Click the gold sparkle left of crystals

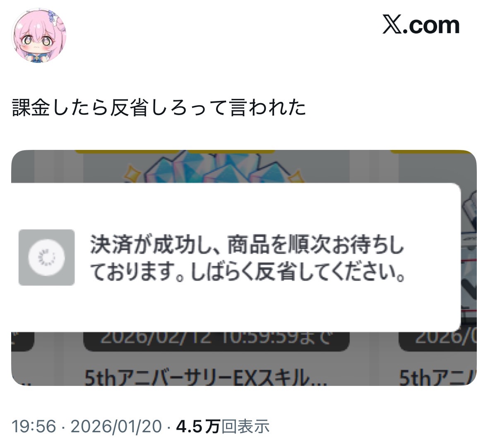click(x=132, y=173)
